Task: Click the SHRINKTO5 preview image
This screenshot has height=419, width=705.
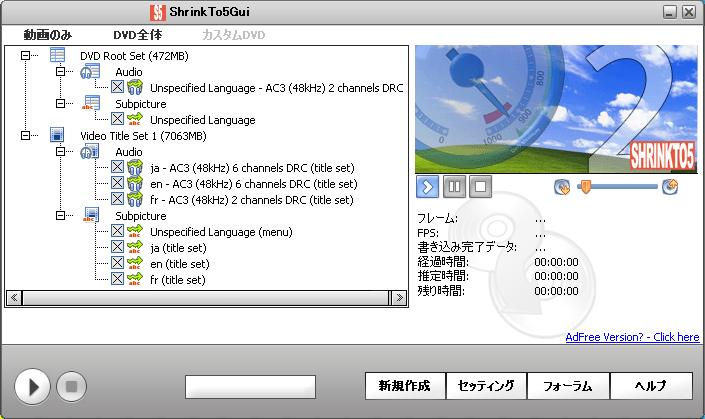Action: 556,109
